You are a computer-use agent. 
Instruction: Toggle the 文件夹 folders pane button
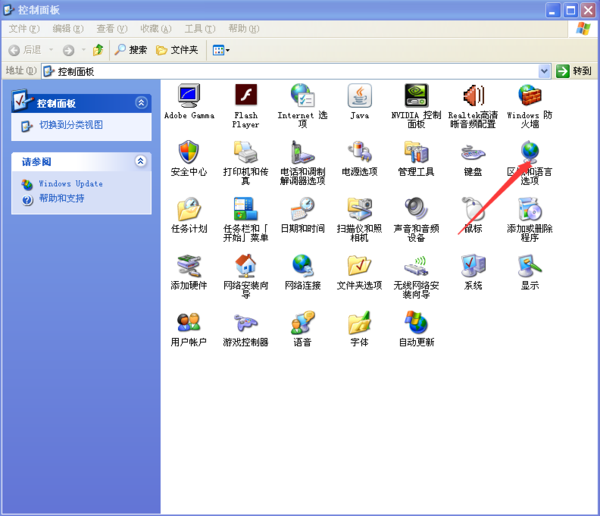pos(177,50)
